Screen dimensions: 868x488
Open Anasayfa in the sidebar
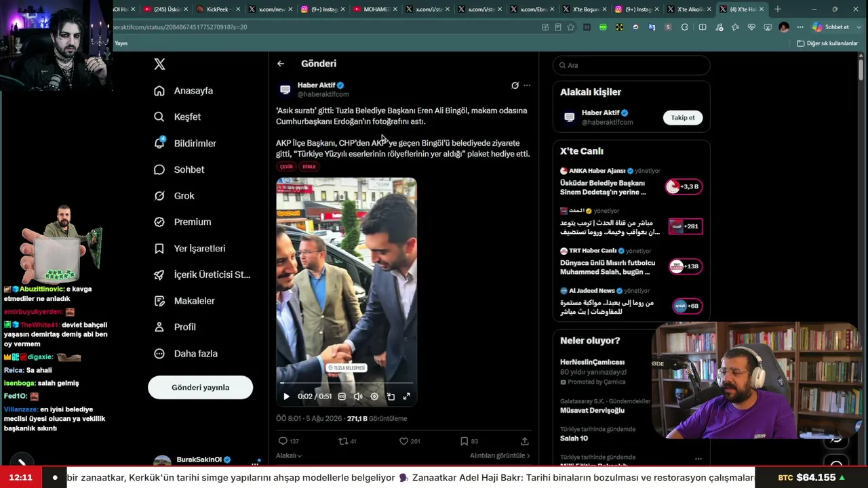click(184, 91)
